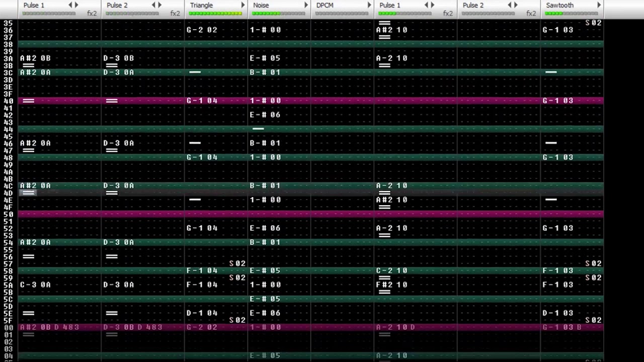The height and width of the screenshot is (362, 644).
Task: Click the Sawtooth channel volume meter
Action: point(572,14)
